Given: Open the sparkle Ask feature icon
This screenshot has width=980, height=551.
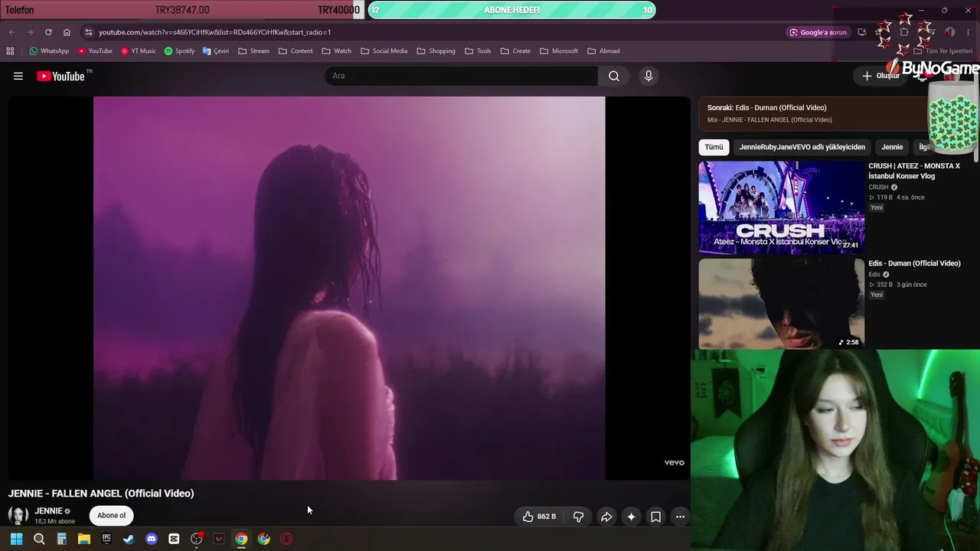Looking at the screenshot, I should pyautogui.click(x=631, y=517).
